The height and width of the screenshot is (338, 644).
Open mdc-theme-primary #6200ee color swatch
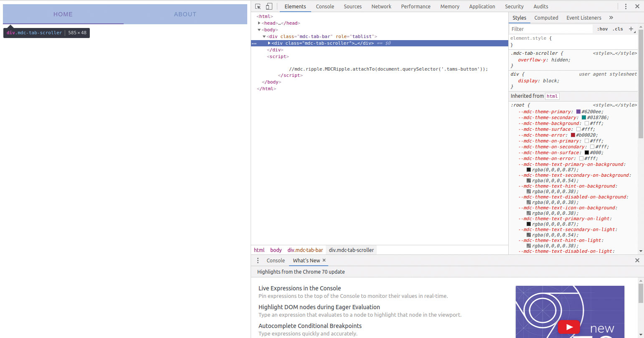tap(578, 112)
